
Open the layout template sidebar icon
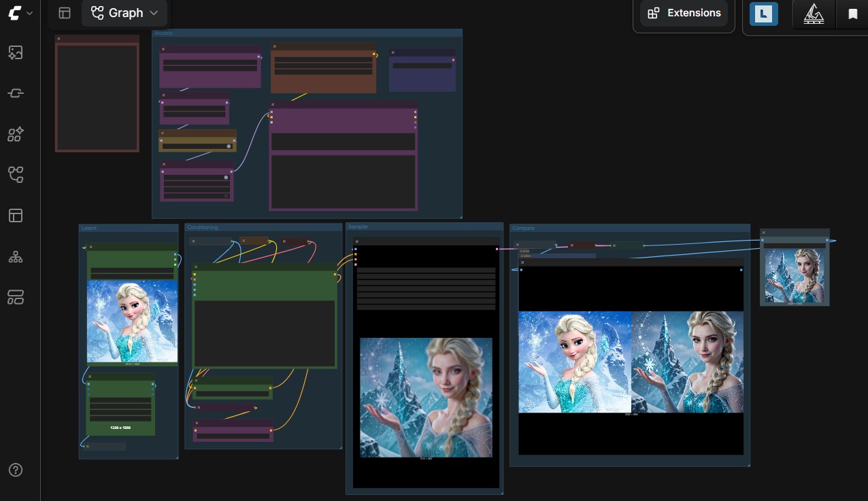[x=16, y=215]
